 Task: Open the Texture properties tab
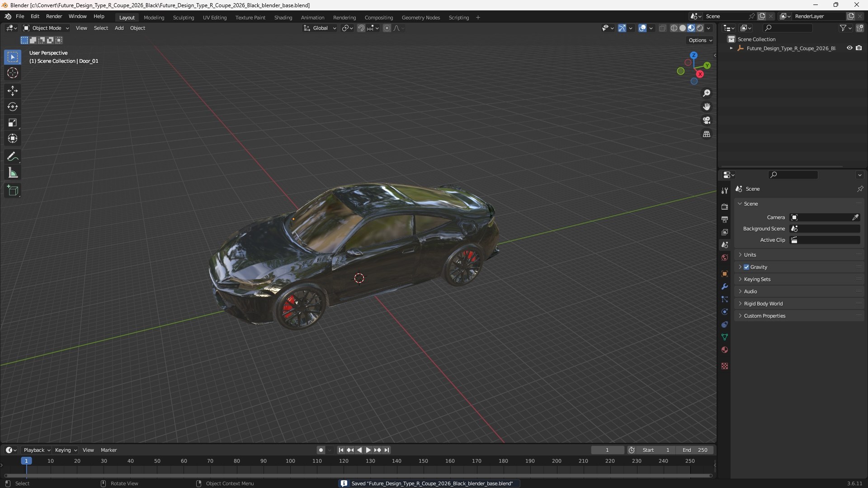[725, 366]
